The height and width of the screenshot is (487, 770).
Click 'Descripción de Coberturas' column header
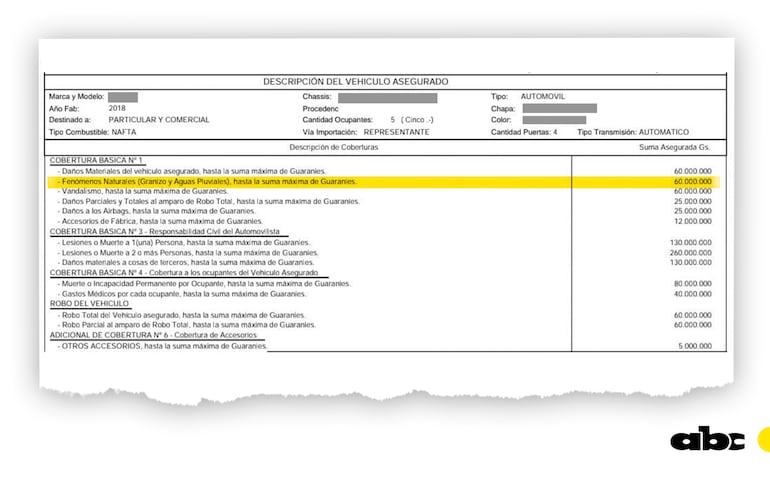pyautogui.click(x=334, y=147)
